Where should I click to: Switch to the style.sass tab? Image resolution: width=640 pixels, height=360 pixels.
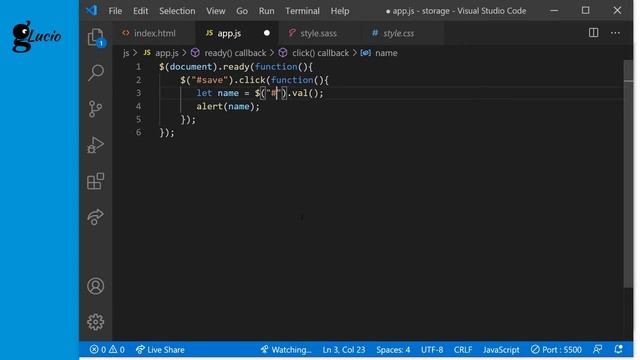click(x=320, y=33)
